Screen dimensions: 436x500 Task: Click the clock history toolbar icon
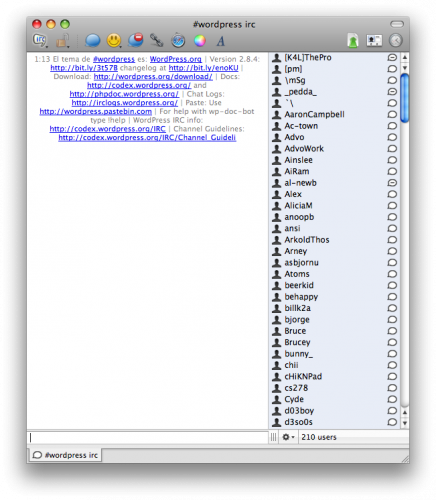(x=396, y=40)
